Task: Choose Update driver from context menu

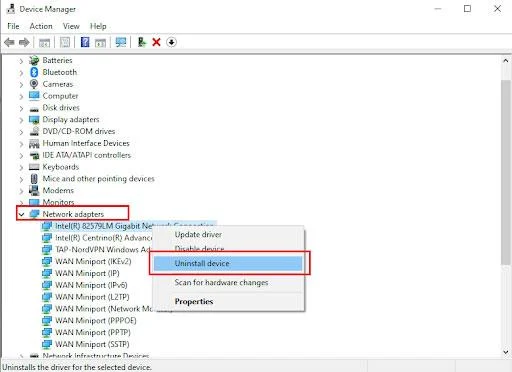Action: (x=228, y=235)
